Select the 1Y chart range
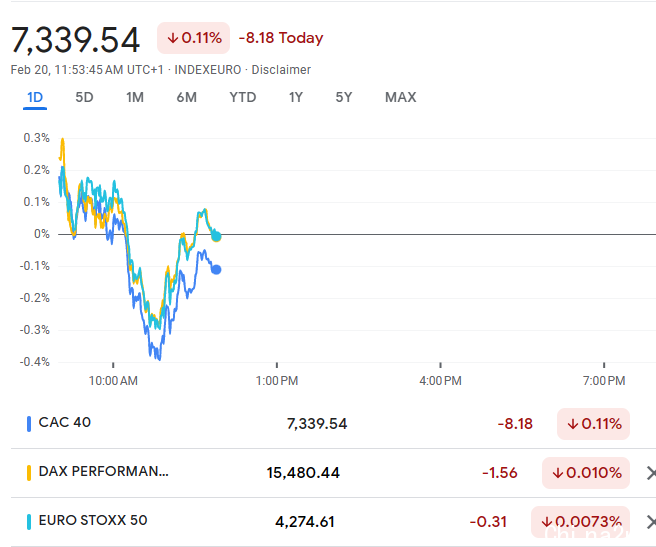Image resolution: width=656 pixels, height=547 pixels. click(x=296, y=98)
